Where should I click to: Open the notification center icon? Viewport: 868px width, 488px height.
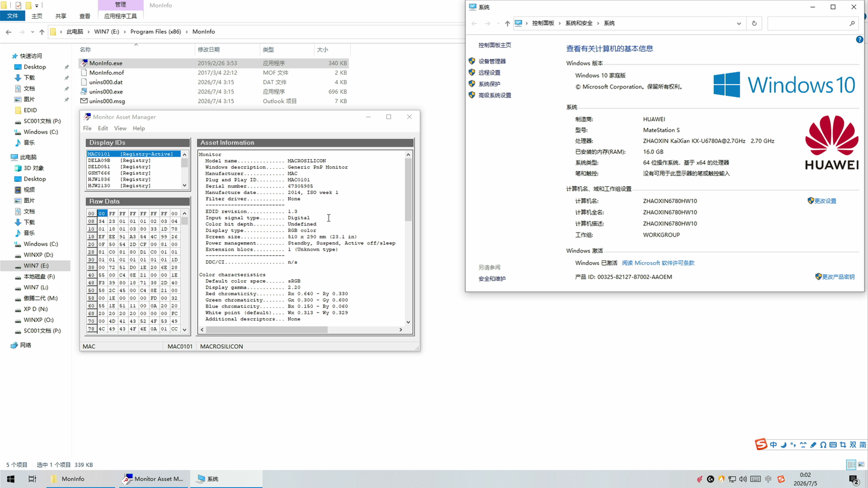tap(854, 480)
